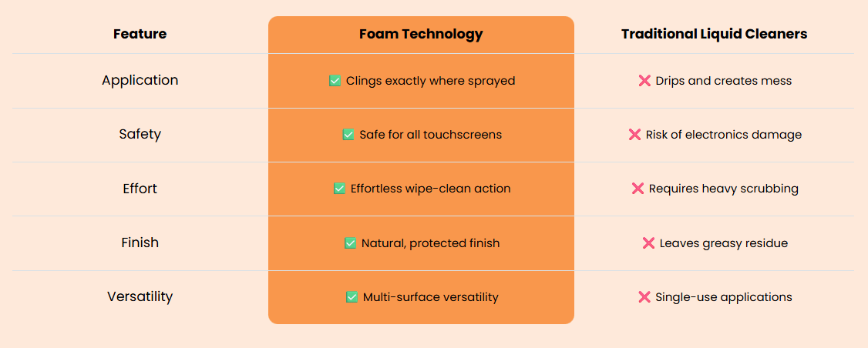Click the Versatility row label
Screen dimensions: 868x348
(140, 296)
